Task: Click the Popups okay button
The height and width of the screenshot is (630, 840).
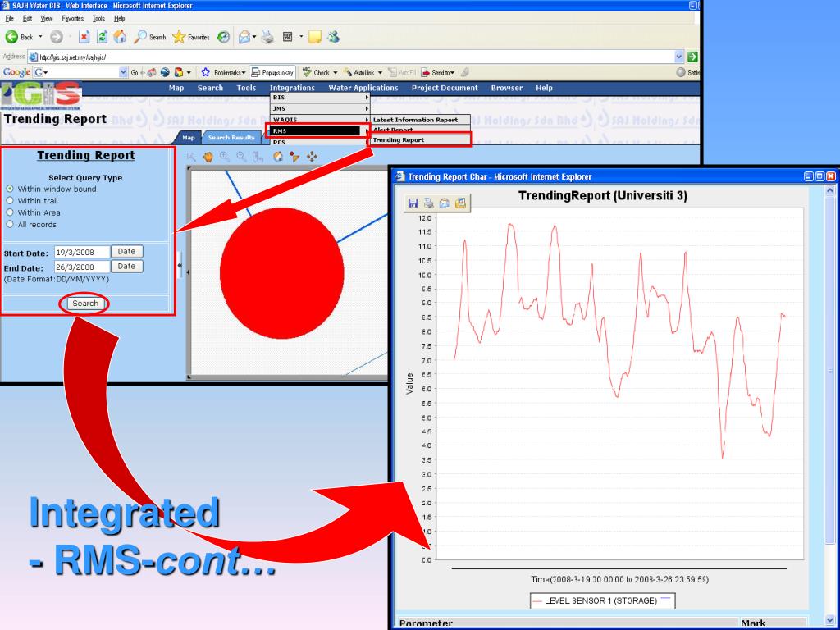Action: point(272,72)
